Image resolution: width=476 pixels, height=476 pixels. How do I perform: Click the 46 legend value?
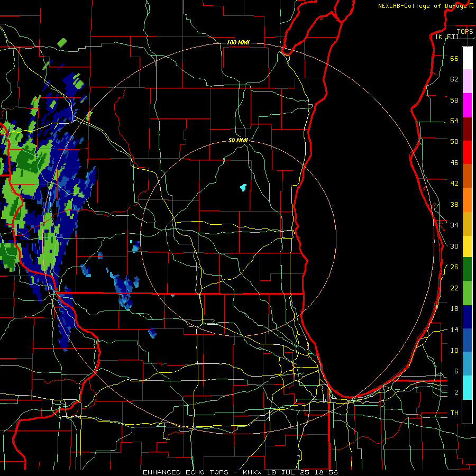point(454,163)
